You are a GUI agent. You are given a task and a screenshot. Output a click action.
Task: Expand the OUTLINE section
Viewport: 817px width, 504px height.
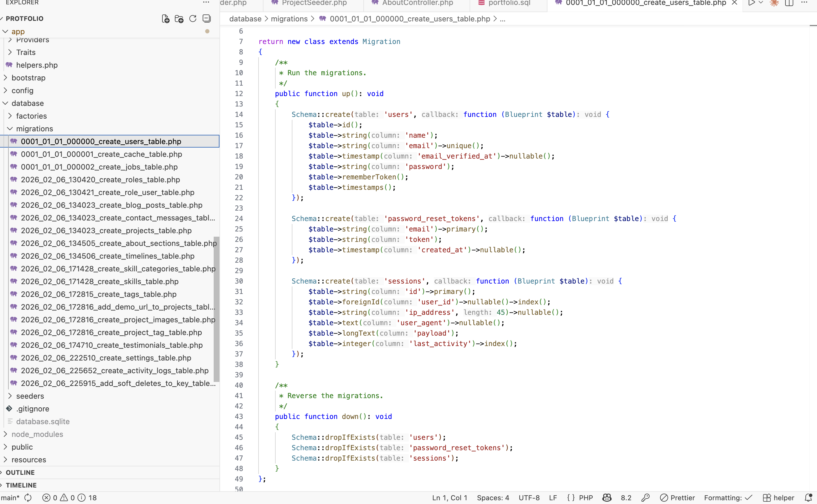20,472
